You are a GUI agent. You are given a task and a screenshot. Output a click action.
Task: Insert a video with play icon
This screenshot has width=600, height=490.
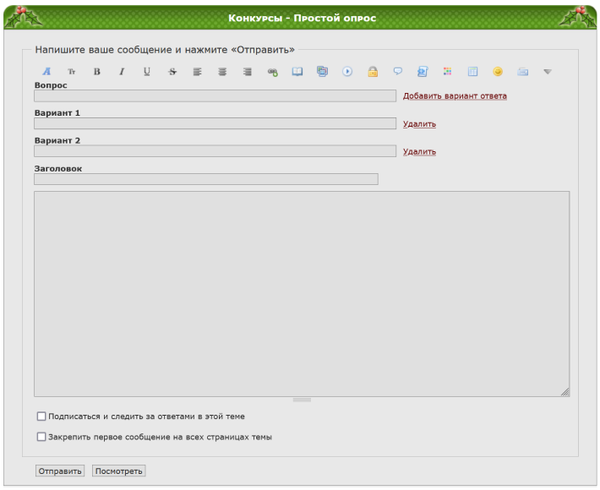coord(347,72)
